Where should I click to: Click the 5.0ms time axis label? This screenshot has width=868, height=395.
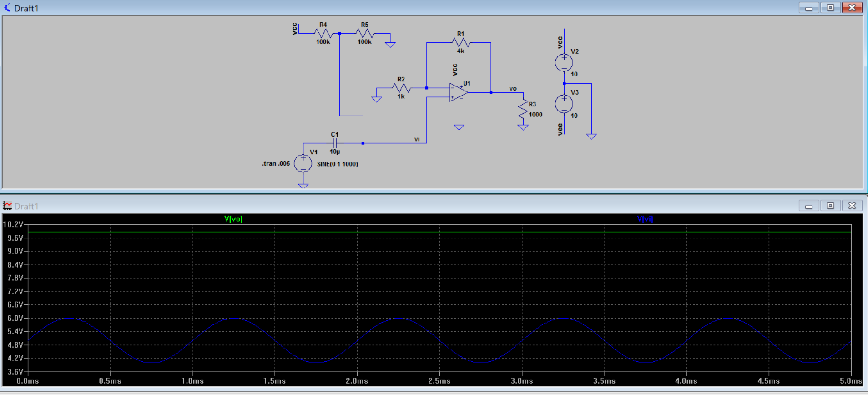(850, 381)
